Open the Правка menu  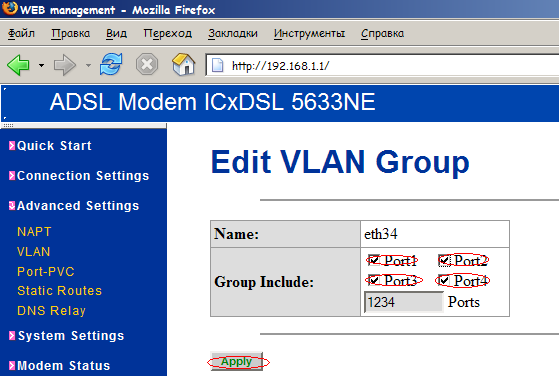(70, 33)
